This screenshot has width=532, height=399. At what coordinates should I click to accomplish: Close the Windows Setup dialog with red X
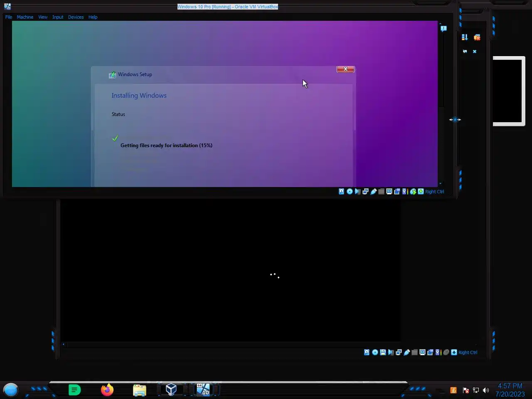click(x=345, y=69)
